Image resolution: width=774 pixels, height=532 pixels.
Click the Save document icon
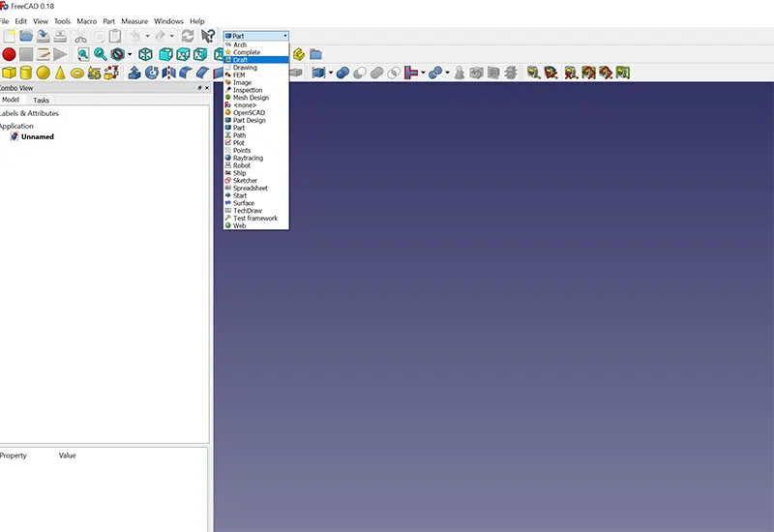[x=43, y=36]
